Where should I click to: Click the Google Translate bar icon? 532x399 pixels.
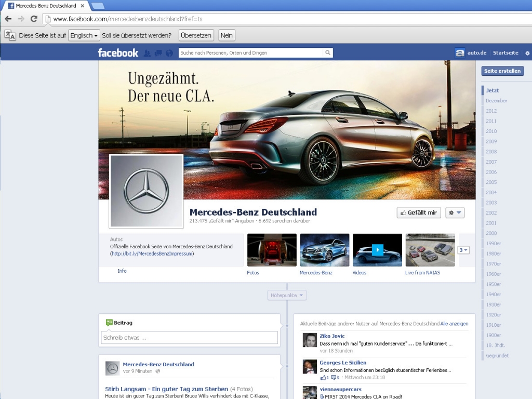[10, 35]
